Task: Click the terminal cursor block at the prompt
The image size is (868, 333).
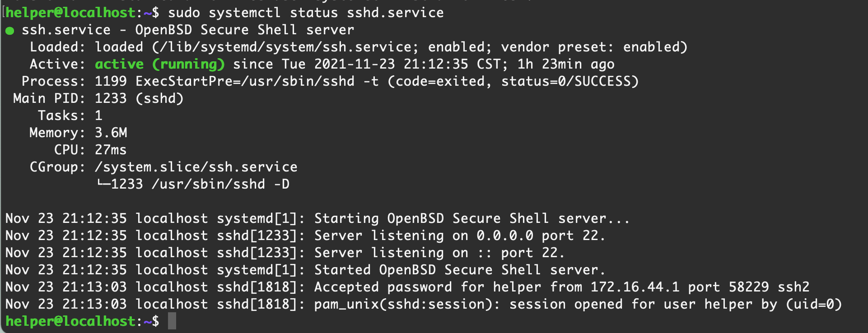Action: pyautogui.click(x=172, y=321)
